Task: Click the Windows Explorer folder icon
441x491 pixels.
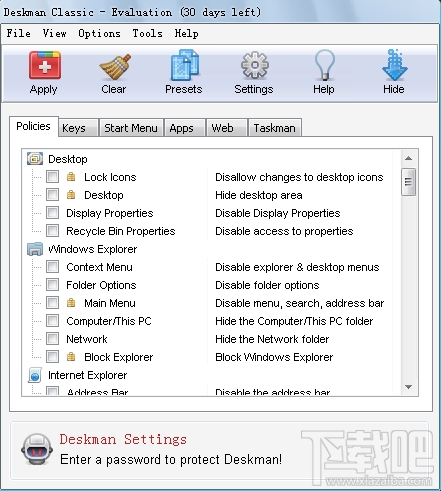Action: [x=35, y=249]
